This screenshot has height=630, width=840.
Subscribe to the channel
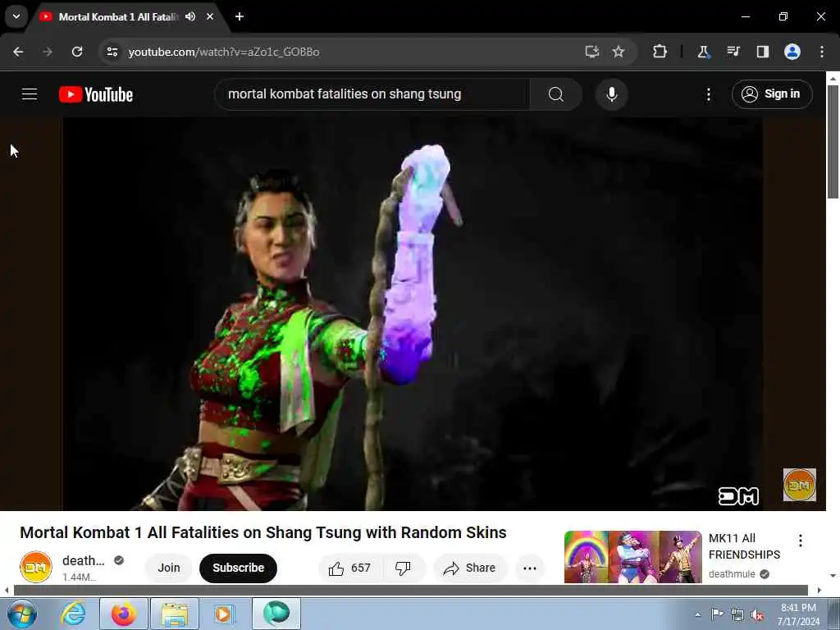239,568
